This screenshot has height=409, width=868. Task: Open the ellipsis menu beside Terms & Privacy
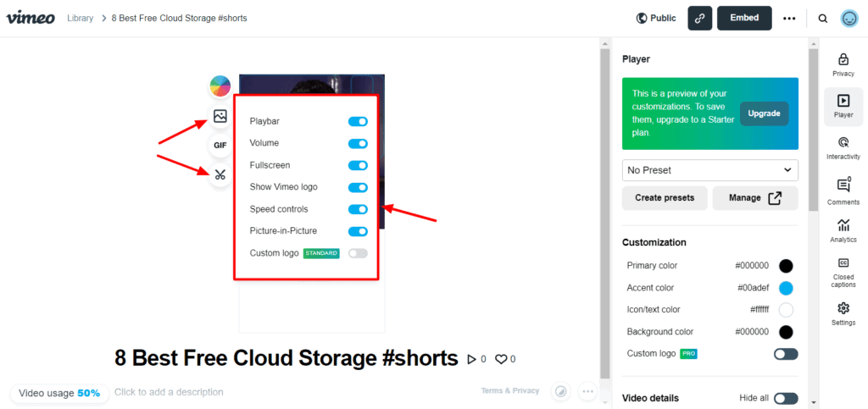click(587, 391)
